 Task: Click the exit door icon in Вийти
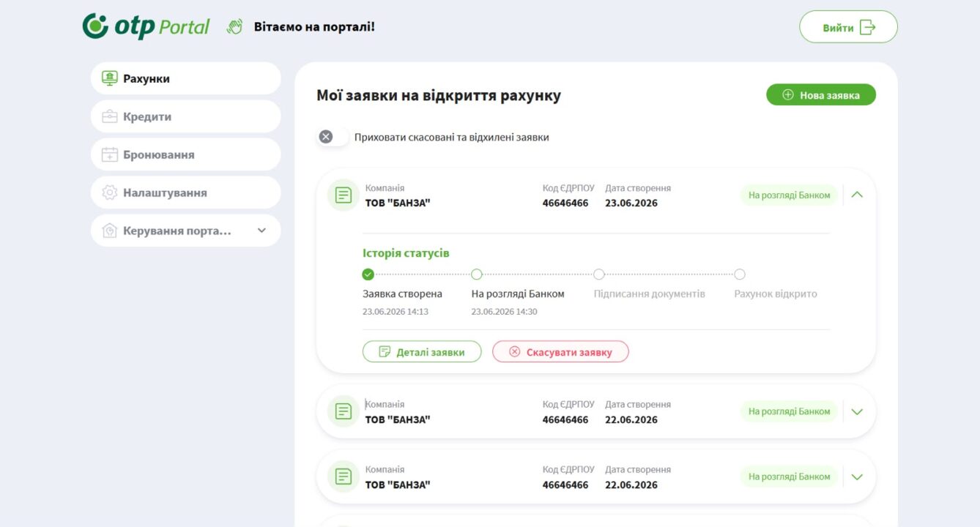867,27
